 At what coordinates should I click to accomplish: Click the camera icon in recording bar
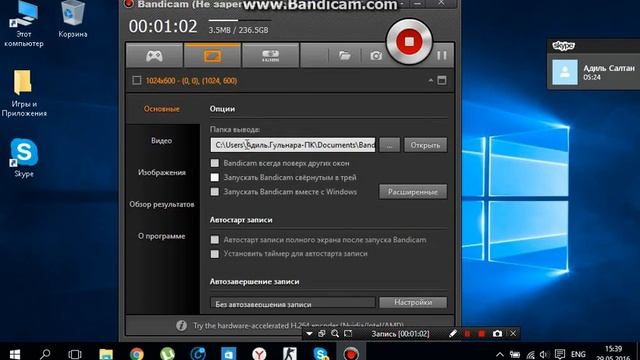click(x=497, y=334)
